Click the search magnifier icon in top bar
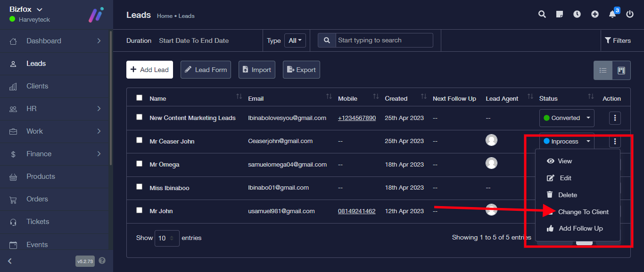The height and width of the screenshot is (272, 644). (x=542, y=14)
